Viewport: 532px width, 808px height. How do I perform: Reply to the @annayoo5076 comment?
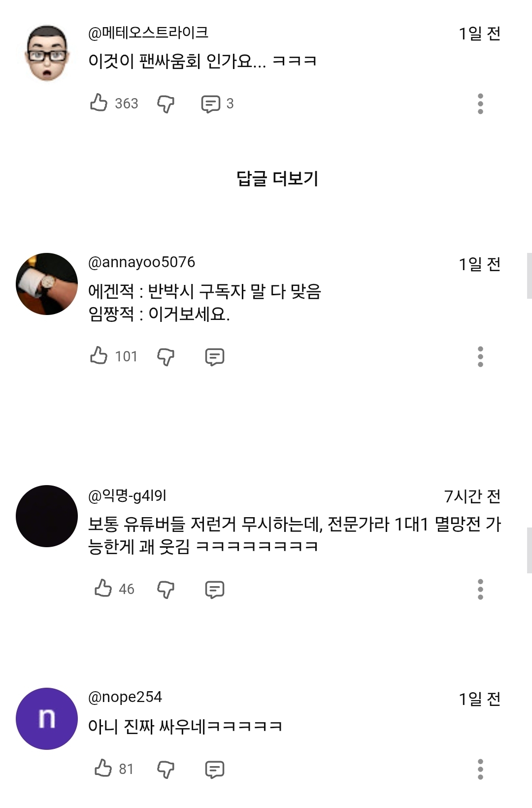215,356
